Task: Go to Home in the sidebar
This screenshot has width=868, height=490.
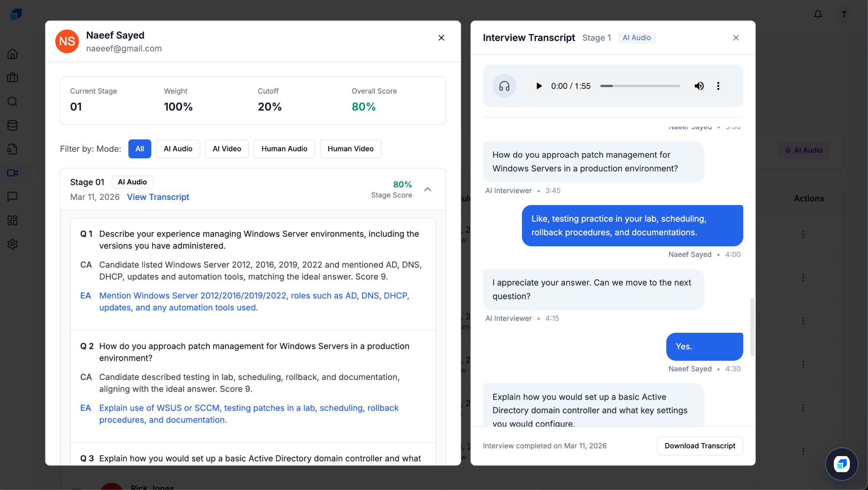Action: (x=13, y=54)
